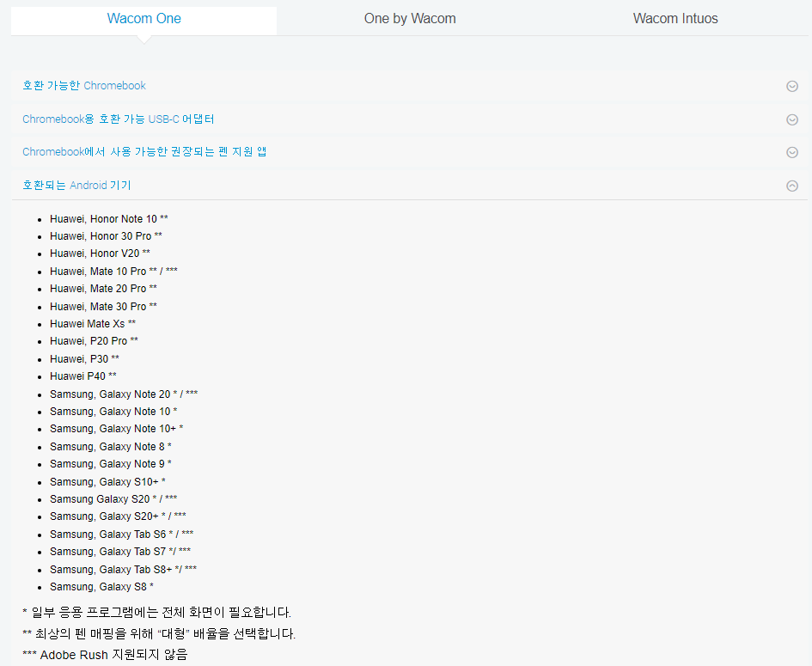
Task: Select list item Huawei, P30
Action: [84, 359]
